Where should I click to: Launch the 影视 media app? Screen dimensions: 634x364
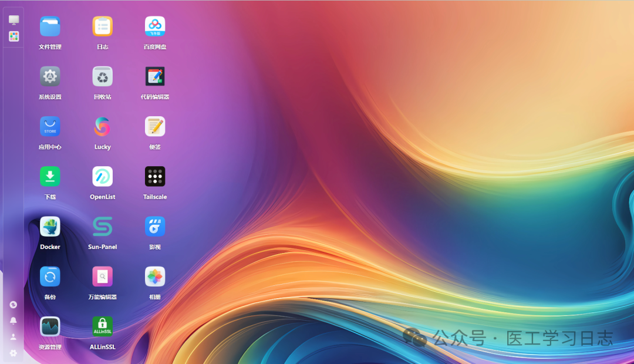point(154,227)
